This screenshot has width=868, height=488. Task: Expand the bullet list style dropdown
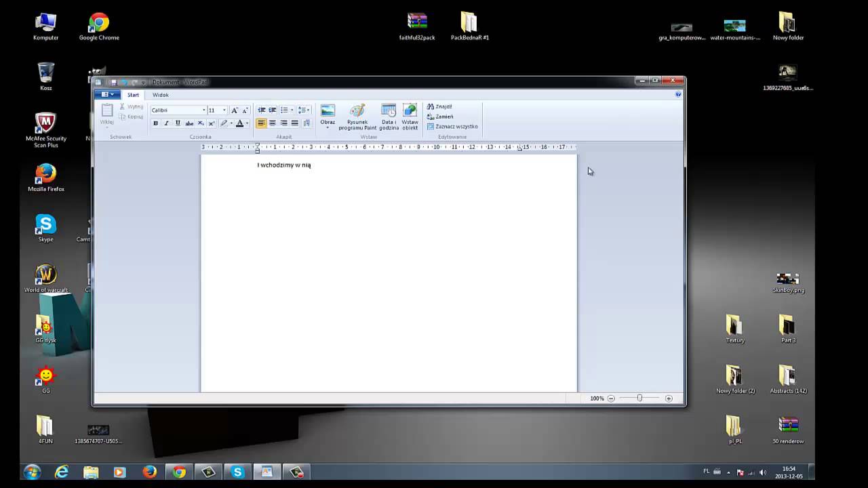click(x=292, y=110)
